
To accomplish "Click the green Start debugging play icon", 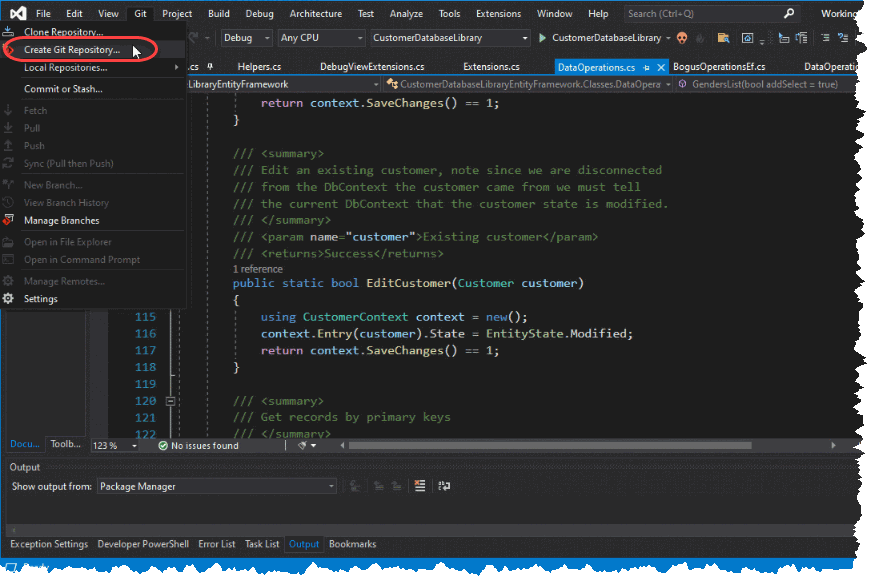I will [x=542, y=38].
